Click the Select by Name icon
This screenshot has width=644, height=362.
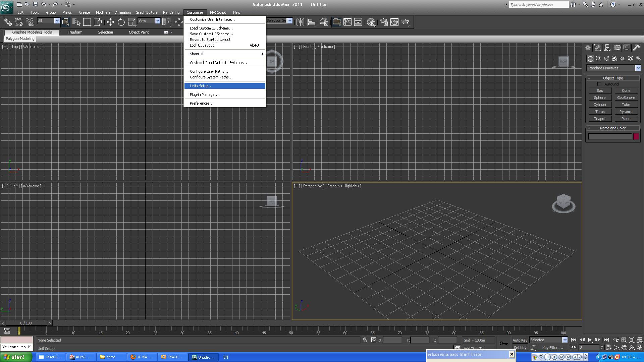pyautogui.click(x=76, y=22)
